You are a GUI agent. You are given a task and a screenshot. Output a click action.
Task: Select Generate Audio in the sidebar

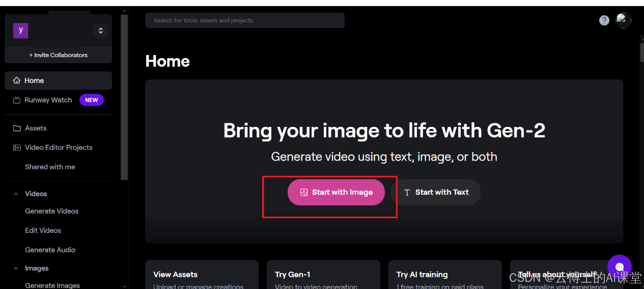coord(50,250)
